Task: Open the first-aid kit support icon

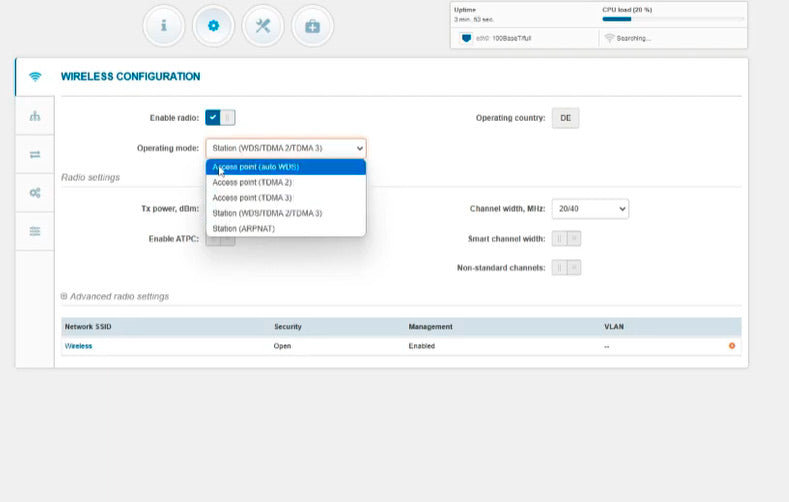Action: coord(312,26)
